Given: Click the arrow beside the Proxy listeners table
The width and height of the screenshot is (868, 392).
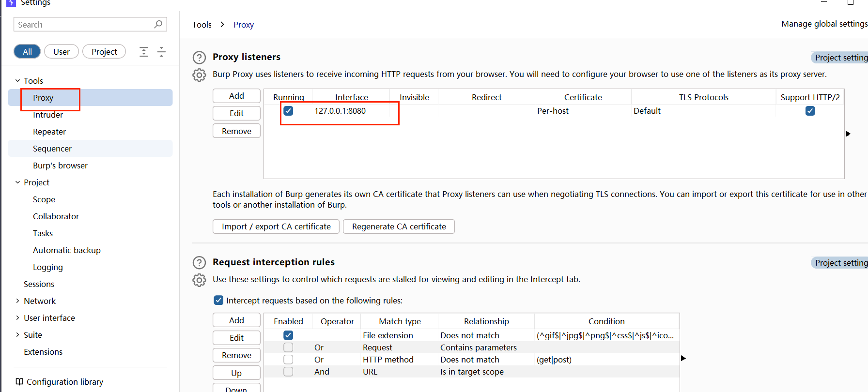Looking at the screenshot, I should tap(848, 134).
